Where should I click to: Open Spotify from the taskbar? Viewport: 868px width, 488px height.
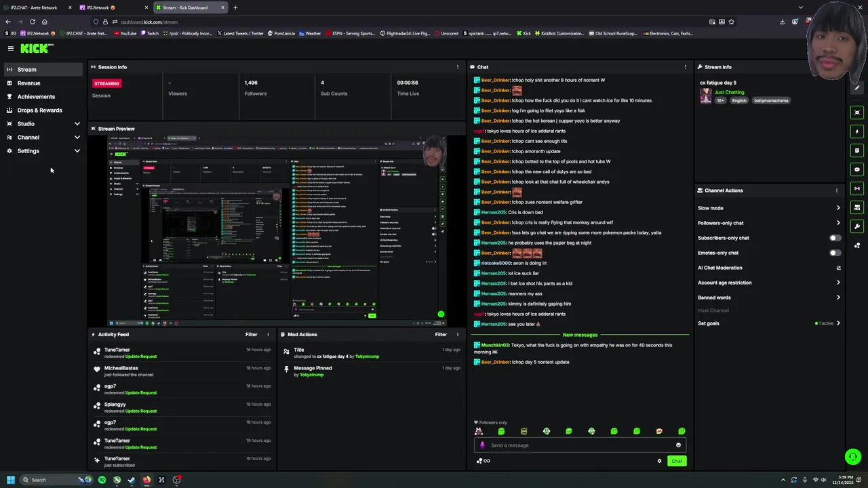click(102, 480)
